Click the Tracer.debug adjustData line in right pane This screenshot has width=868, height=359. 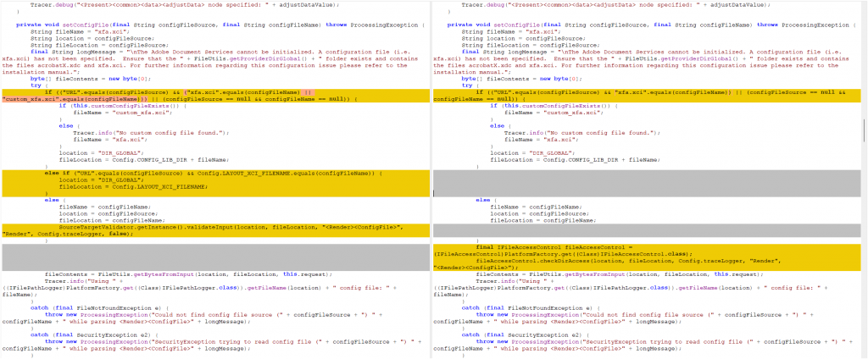tap(616, 4)
